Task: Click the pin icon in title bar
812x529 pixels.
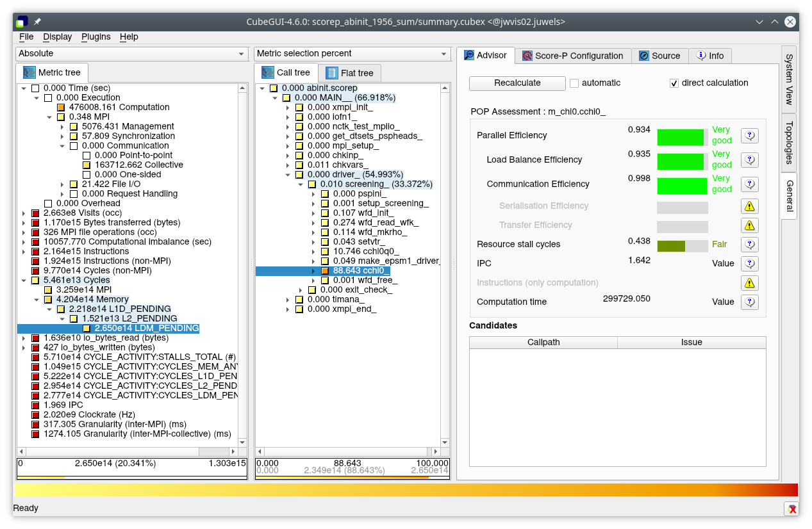Action: [37, 22]
